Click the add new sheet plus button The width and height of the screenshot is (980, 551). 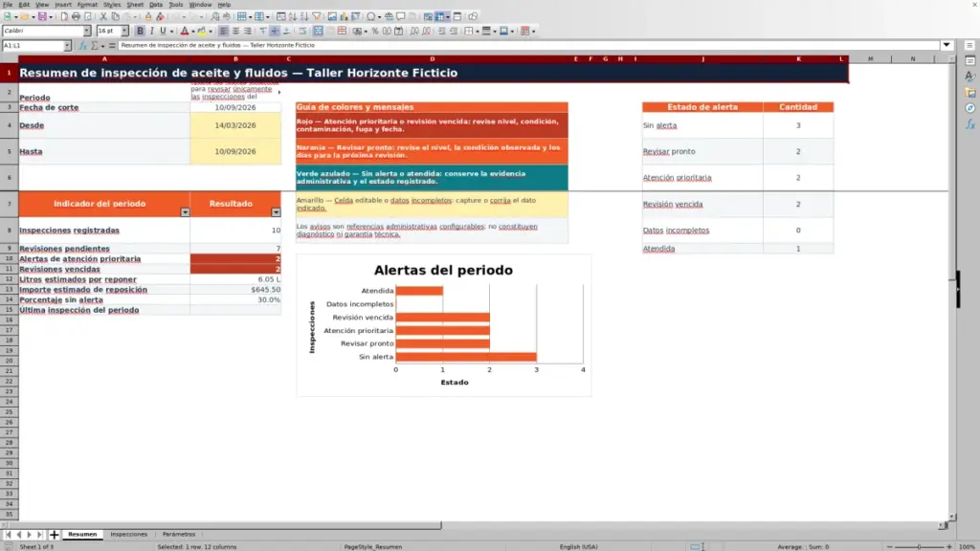[54, 535]
